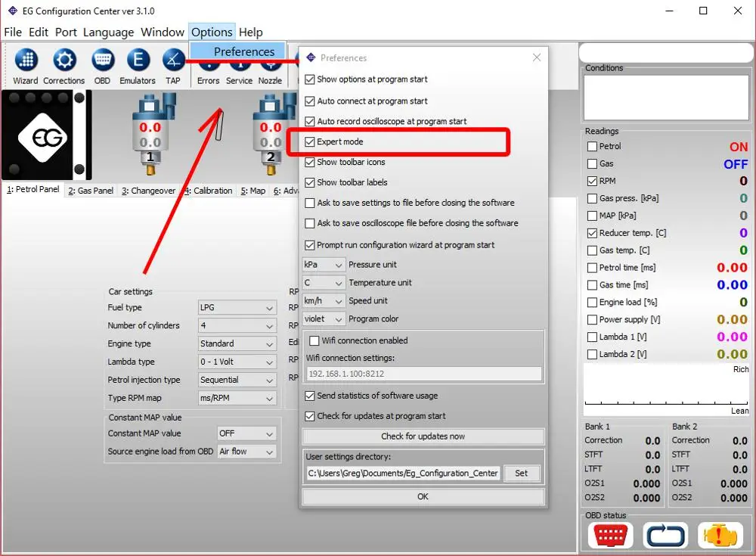Viewport: 756px width, 556px height.
Task: Click the check engine warning icon
Action: (x=720, y=536)
